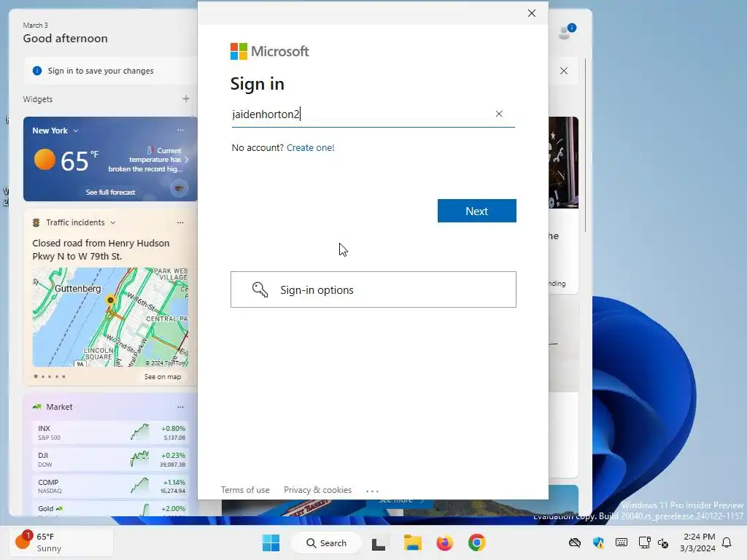Click the info icon beside Sign in to save
Screen dimensions: 747x560
37,71
